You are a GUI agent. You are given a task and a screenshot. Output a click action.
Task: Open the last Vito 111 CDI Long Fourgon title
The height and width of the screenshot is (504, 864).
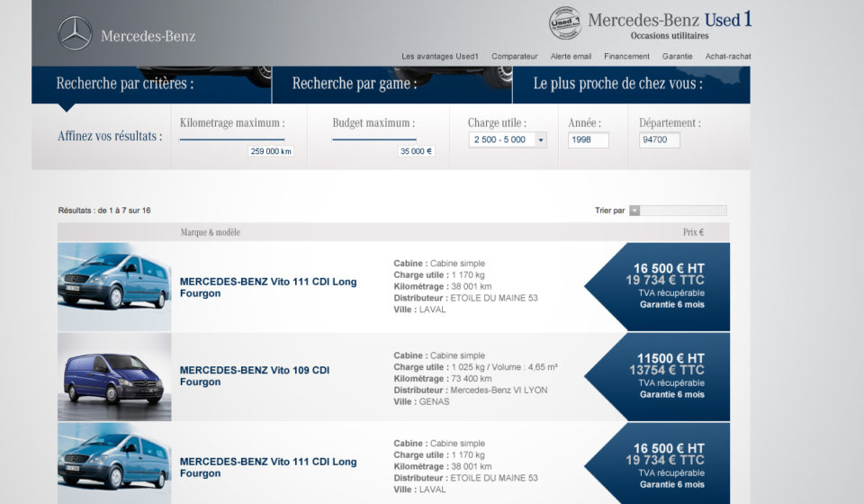tap(268, 467)
